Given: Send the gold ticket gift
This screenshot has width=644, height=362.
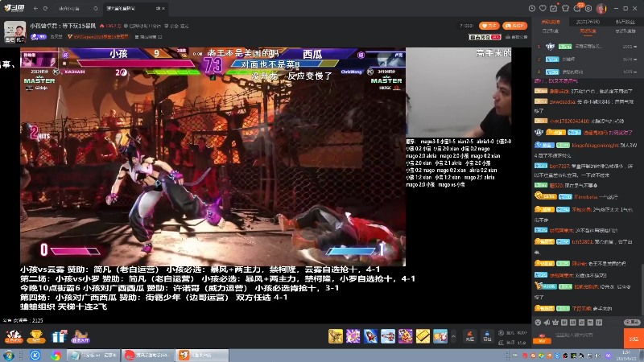Looking at the screenshot, I should click(423, 336).
